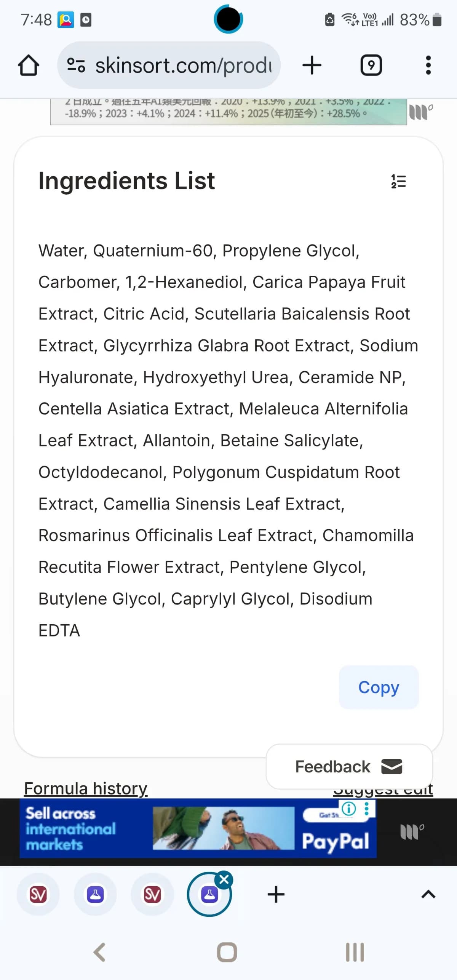The height and width of the screenshot is (980, 457).
Task: Close the active flask tab
Action: [224, 879]
